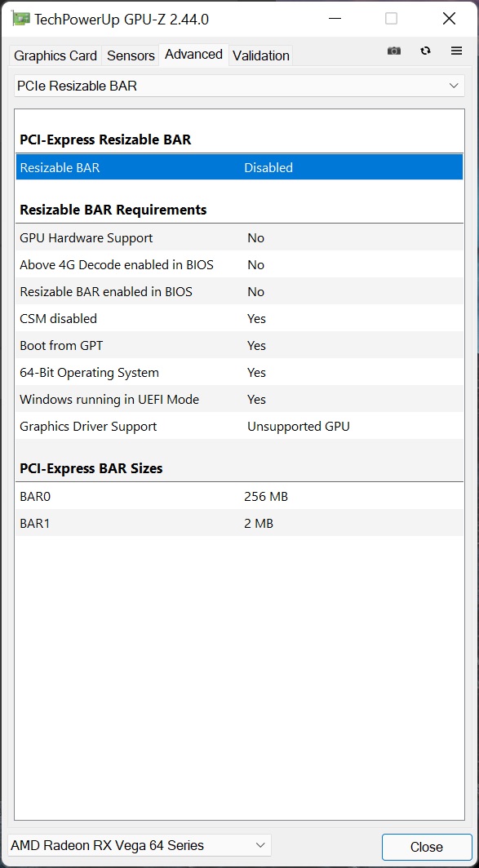The height and width of the screenshot is (868, 479).
Task: Close the window with the title bar X
Action: tap(449, 19)
